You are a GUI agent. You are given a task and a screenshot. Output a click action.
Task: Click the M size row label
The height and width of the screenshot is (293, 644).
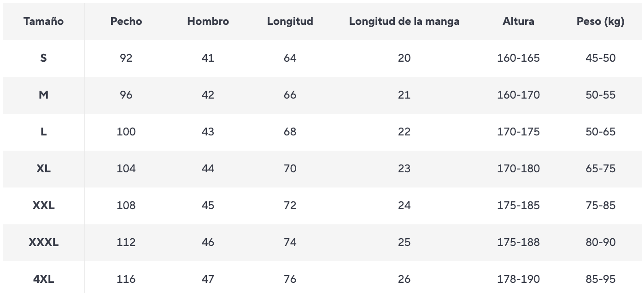pyautogui.click(x=43, y=95)
